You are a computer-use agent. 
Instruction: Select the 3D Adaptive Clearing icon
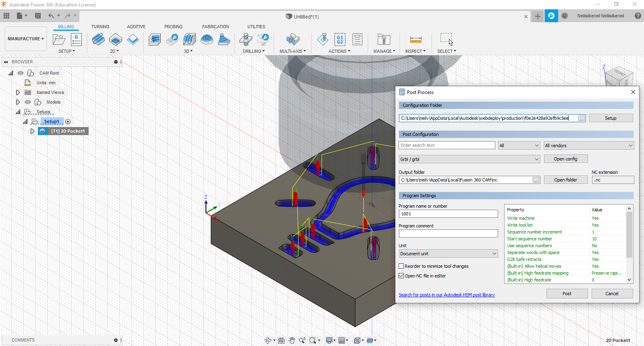[155, 40]
